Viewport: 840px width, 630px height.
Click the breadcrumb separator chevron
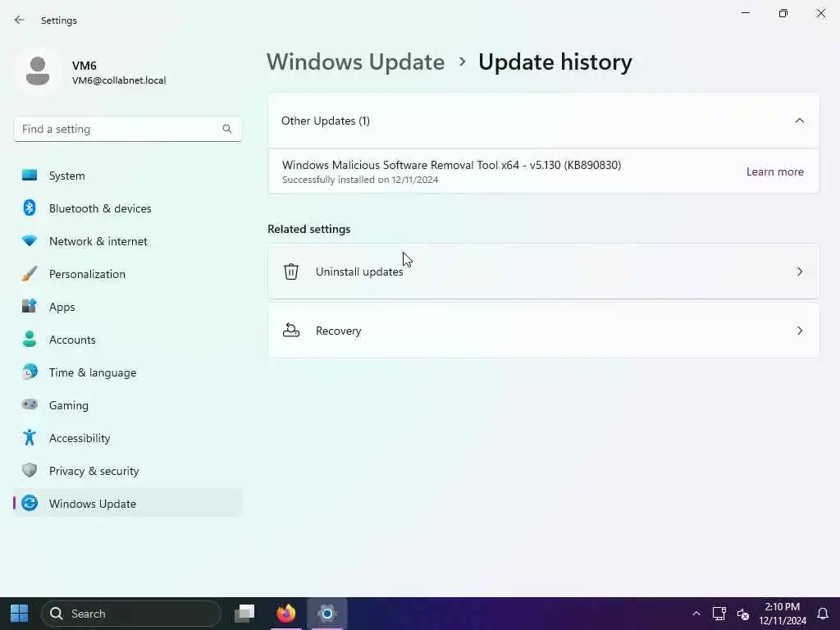pos(462,62)
